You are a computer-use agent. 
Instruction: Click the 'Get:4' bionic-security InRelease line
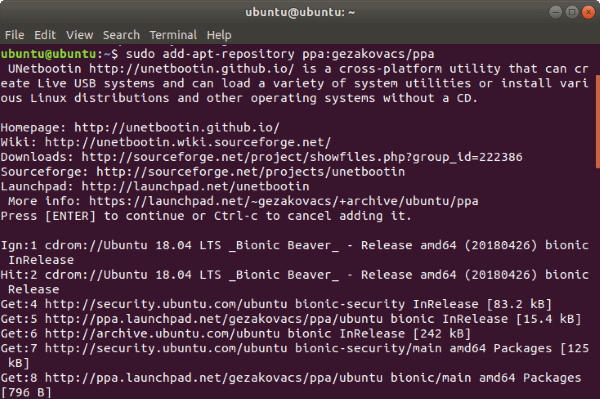coord(276,304)
